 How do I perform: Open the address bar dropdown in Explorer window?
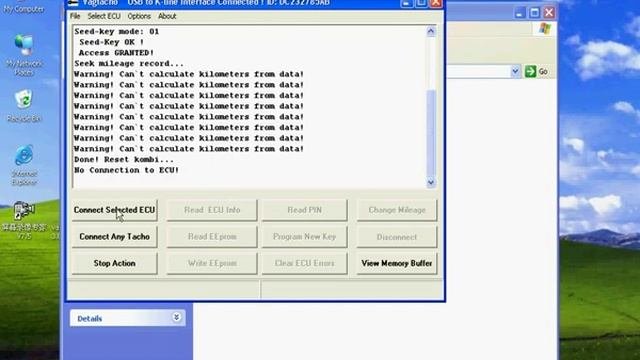(515, 71)
